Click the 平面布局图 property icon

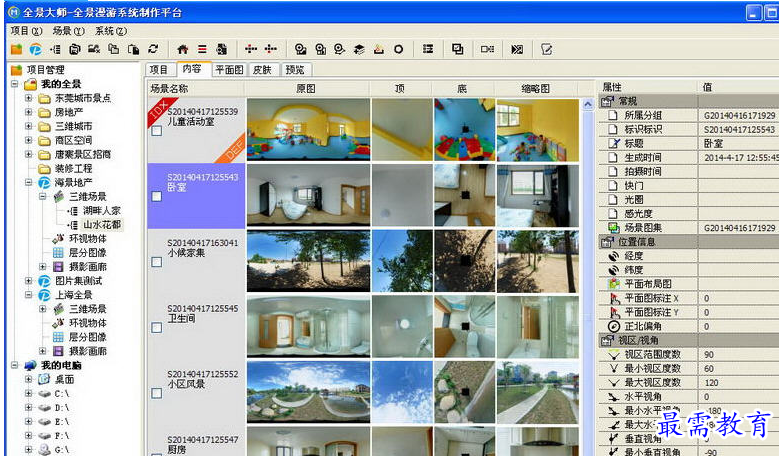coord(614,284)
